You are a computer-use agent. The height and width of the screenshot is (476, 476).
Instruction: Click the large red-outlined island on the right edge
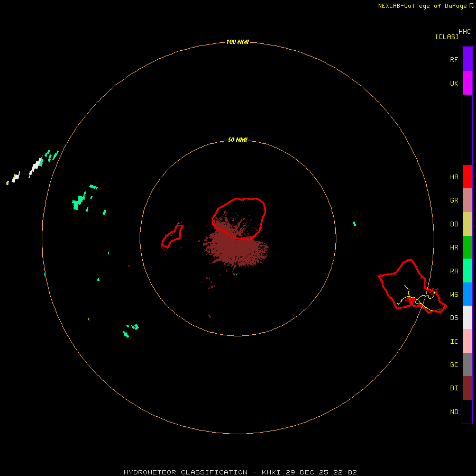[x=412, y=286]
